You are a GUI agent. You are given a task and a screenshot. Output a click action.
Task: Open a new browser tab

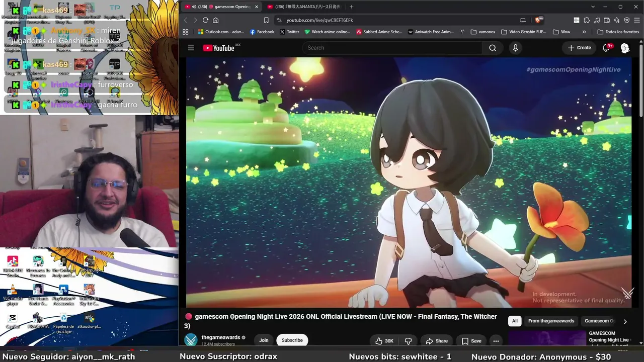click(351, 7)
